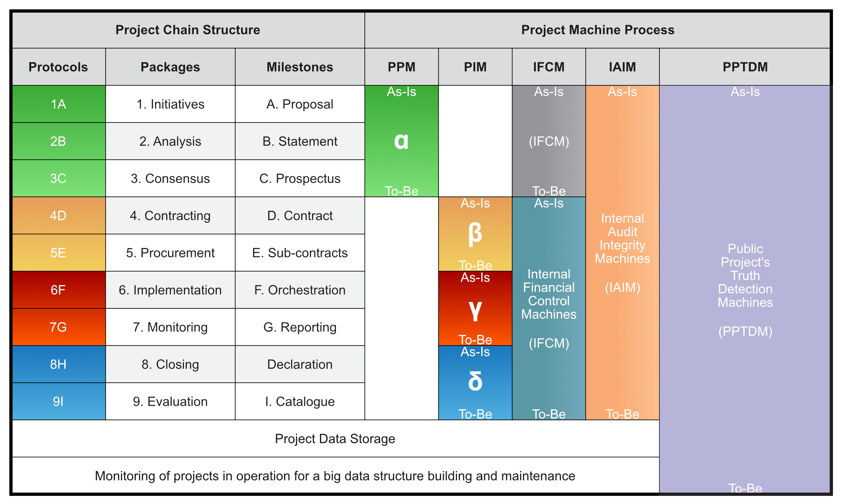Click the 4. Contracting package cell
Image resolution: width=842 pixels, height=504 pixels.
(x=170, y=215)
